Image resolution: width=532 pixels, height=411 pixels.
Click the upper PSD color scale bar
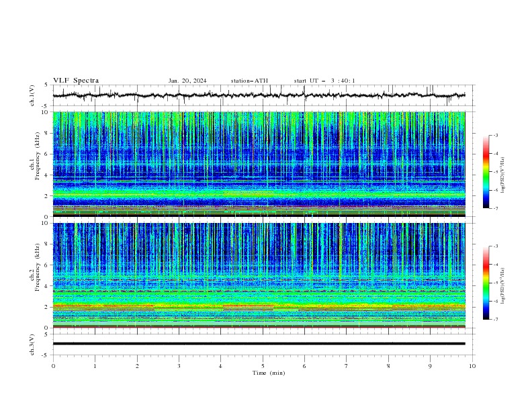(x=486, y=172)
